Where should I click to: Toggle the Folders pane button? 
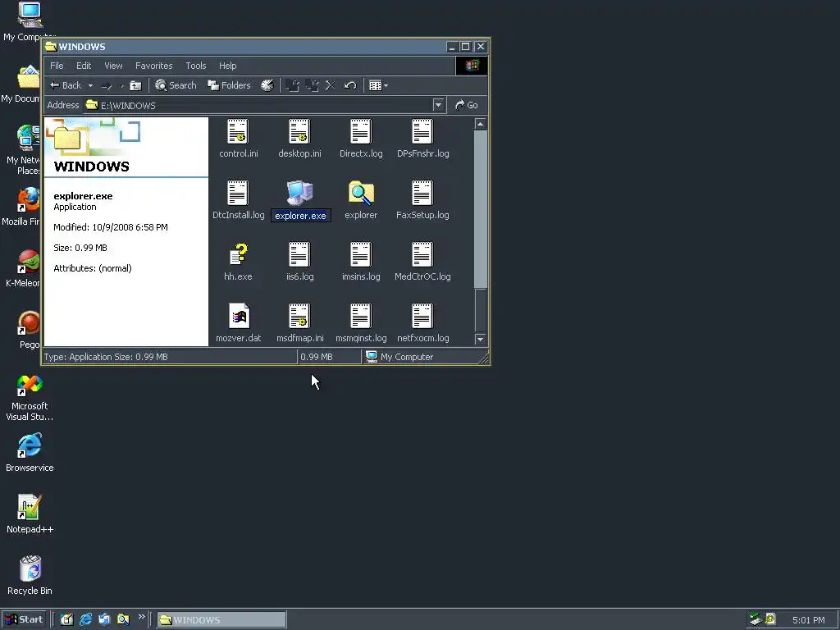[230, 85]
